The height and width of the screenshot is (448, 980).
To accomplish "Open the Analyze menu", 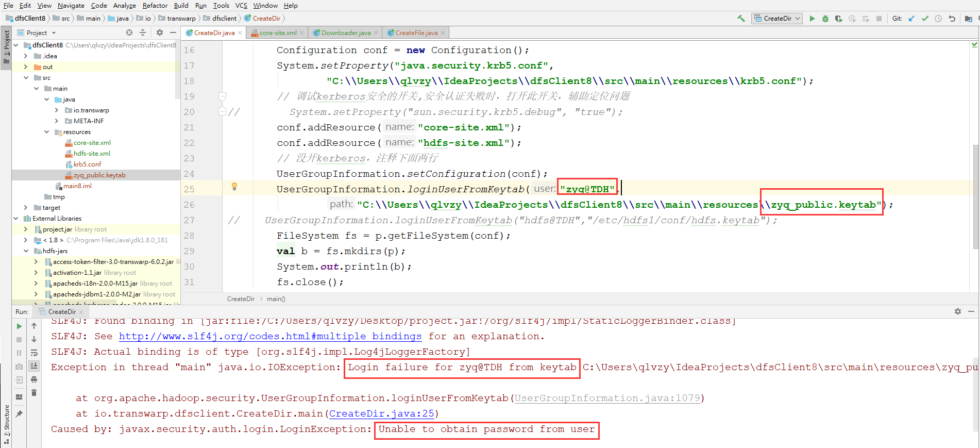I will 124,5.
